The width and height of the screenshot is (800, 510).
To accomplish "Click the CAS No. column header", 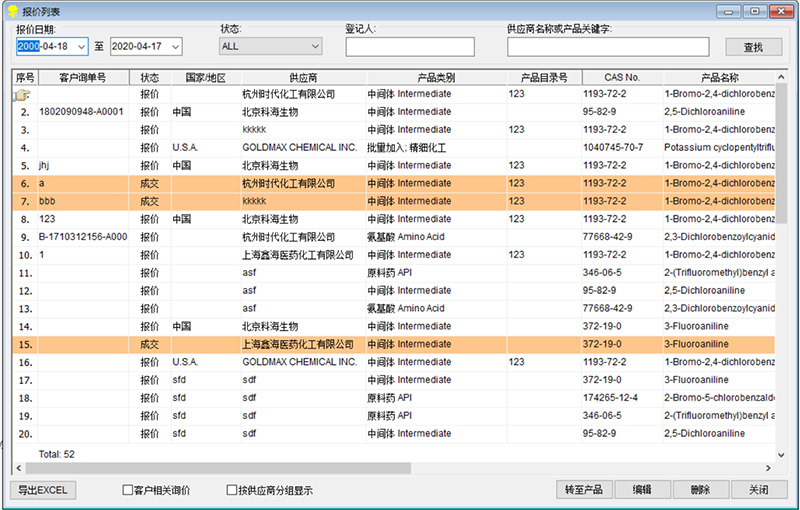I will pyautogui.click(x=621, y=77).
